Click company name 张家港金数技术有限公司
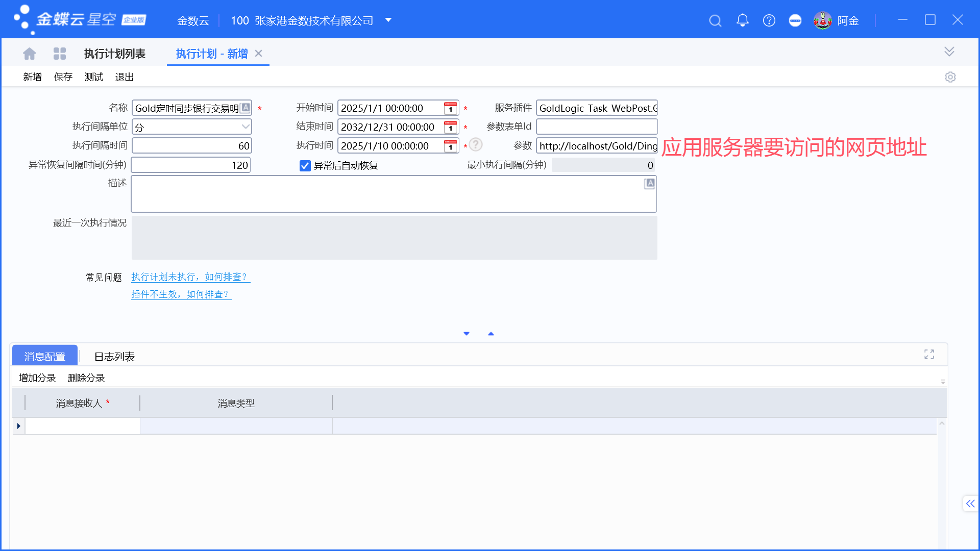 click(x=314, y=21)
